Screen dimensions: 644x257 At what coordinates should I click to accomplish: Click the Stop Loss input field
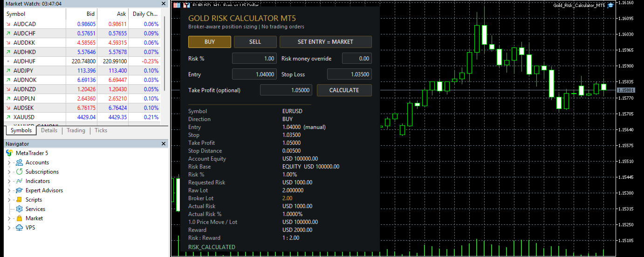click(349, 74)
